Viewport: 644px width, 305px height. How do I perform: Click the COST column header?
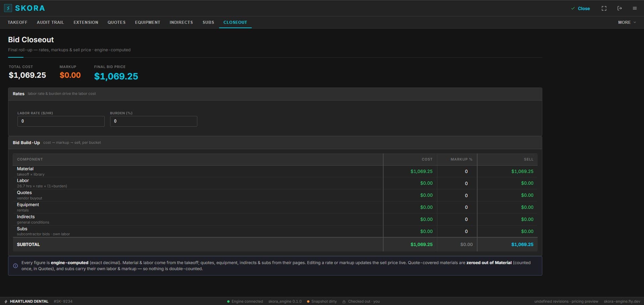pos(427,160)
